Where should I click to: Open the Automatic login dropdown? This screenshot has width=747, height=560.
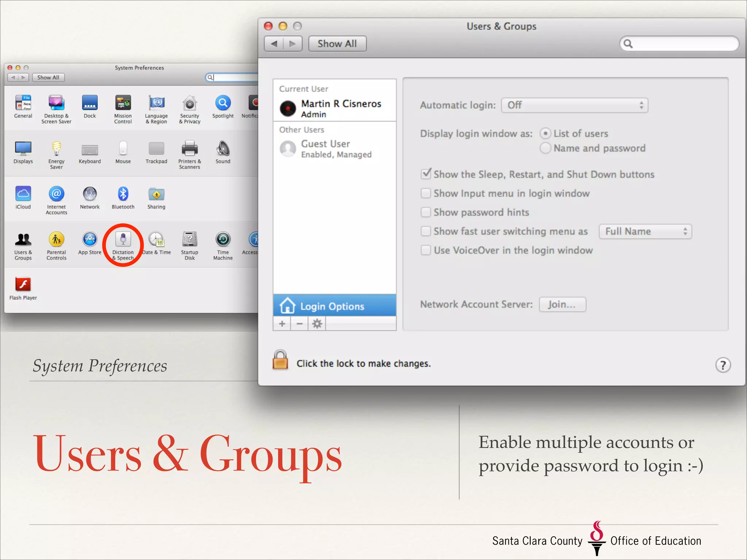(x=574, y=105)
